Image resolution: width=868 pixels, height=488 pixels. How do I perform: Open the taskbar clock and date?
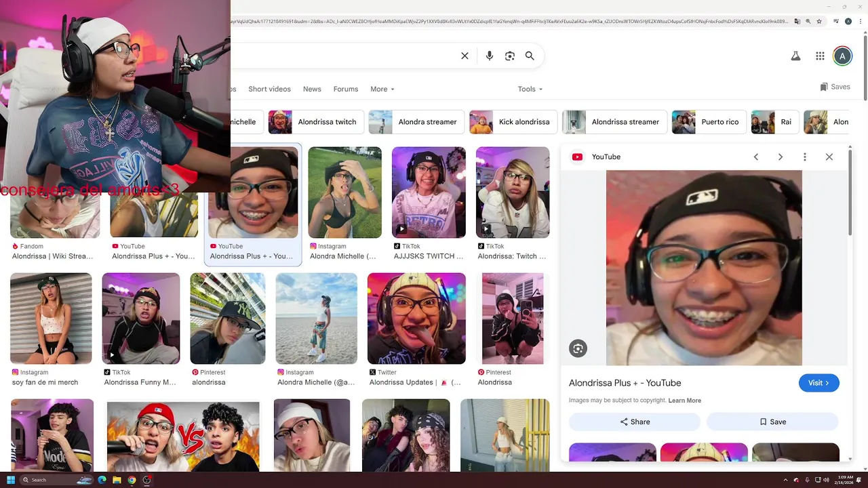(845, 480)
